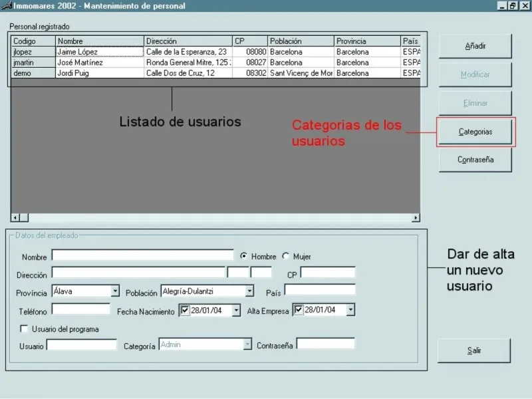
Task: Click the main Dirección input field
Action: (138, 273)
